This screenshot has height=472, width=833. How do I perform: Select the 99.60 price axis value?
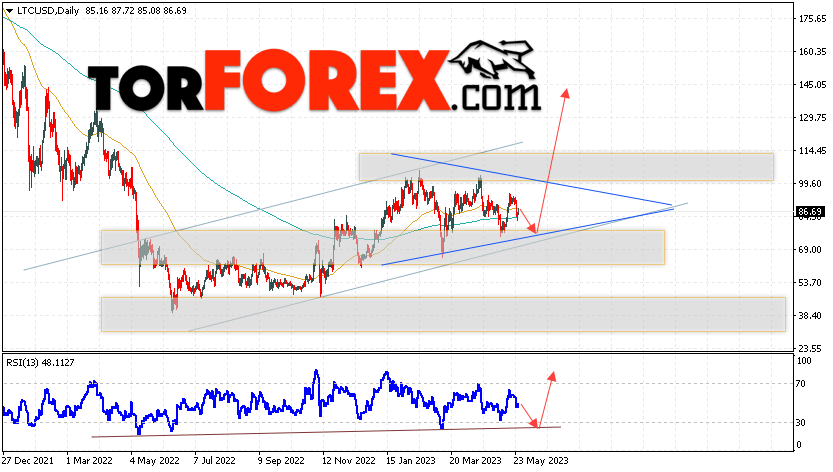[x=811, y=183]
